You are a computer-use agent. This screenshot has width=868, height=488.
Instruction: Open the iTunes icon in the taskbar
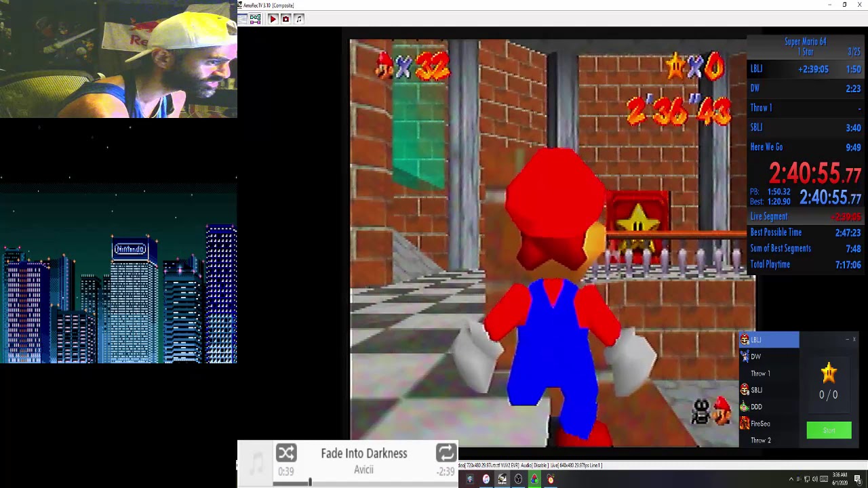(x=486, y=480)
